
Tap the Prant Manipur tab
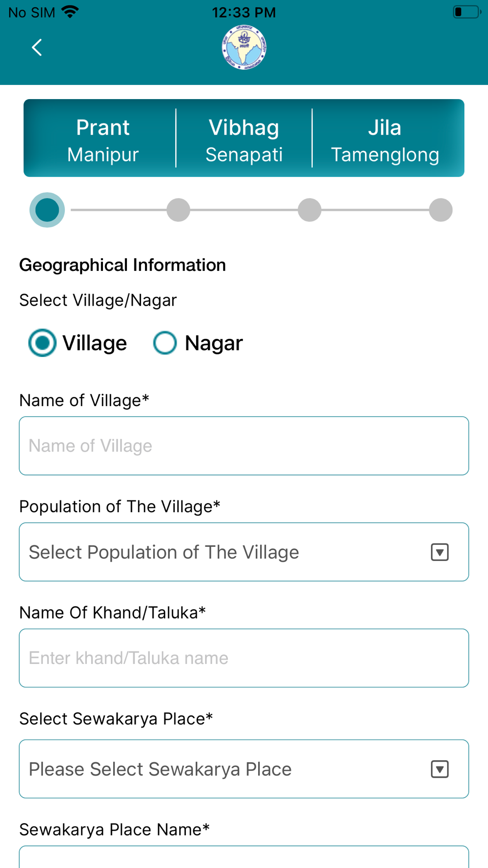pyautogui.click(x=102, y=140)
